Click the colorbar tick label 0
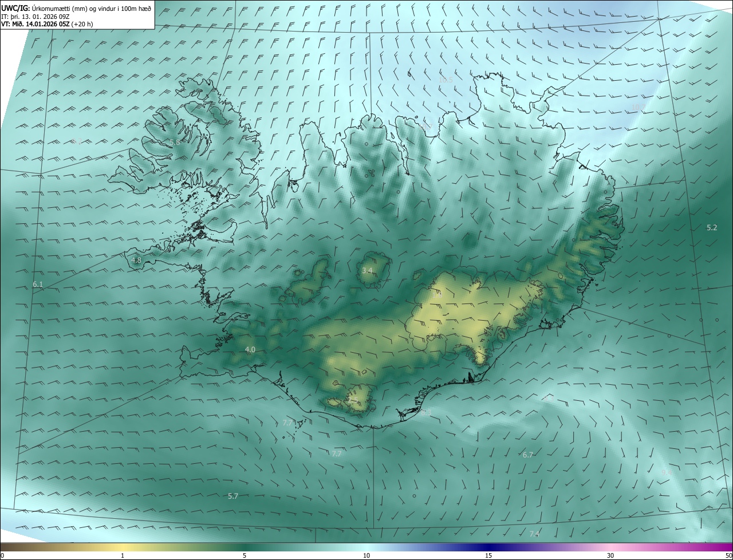733x560 pixels. (x=2, y=555)
